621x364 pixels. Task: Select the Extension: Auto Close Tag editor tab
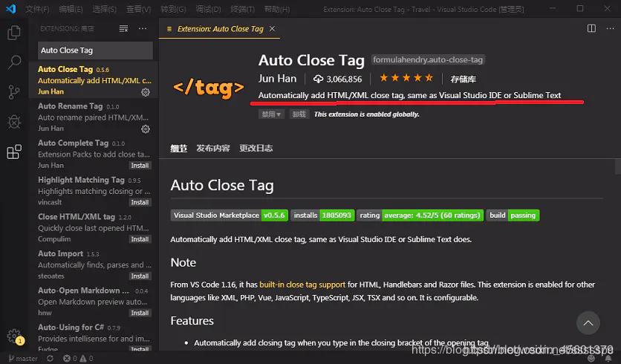pyautogui.click(x=220, y=28)
